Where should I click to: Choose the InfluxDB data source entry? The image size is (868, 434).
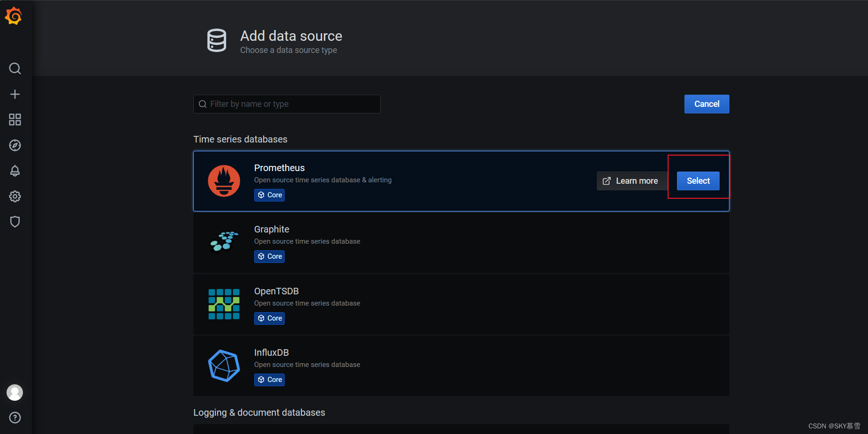coord(461,366)
